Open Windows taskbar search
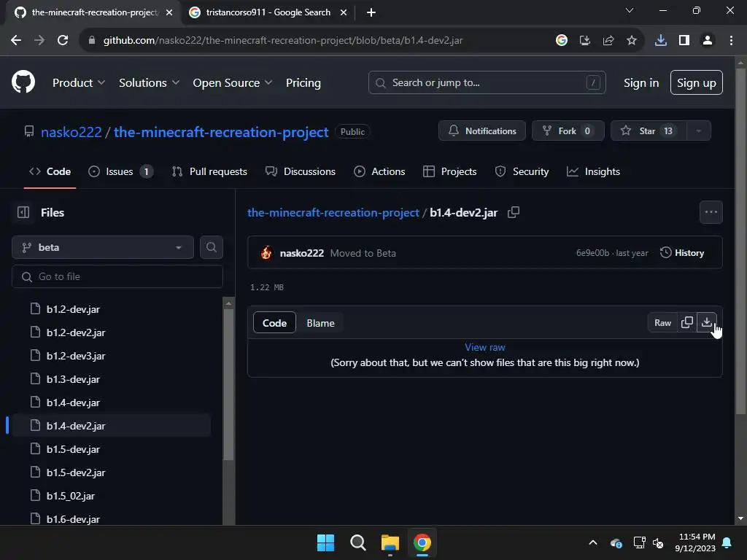Screen dimensions: 747x560 pos(357,542)
